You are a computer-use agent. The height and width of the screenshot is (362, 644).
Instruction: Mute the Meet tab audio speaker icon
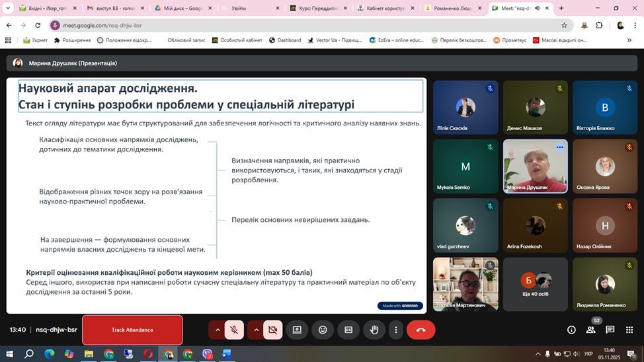pyautogui.click(x=537, y=8)
